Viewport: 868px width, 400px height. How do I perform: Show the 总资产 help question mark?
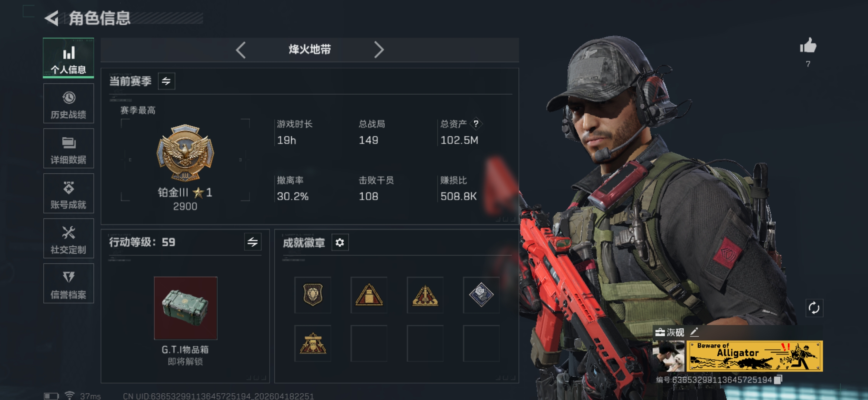(476, 124)
